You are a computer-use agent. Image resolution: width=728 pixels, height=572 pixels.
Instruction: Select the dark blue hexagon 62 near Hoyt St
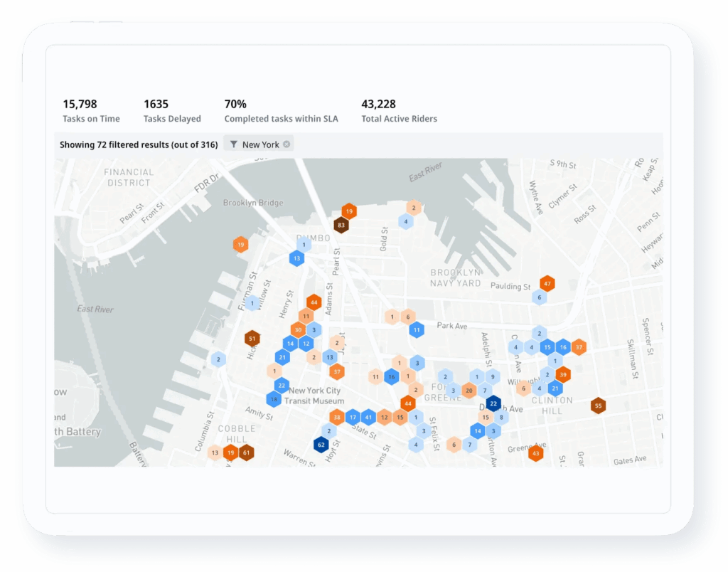point(321,444)
